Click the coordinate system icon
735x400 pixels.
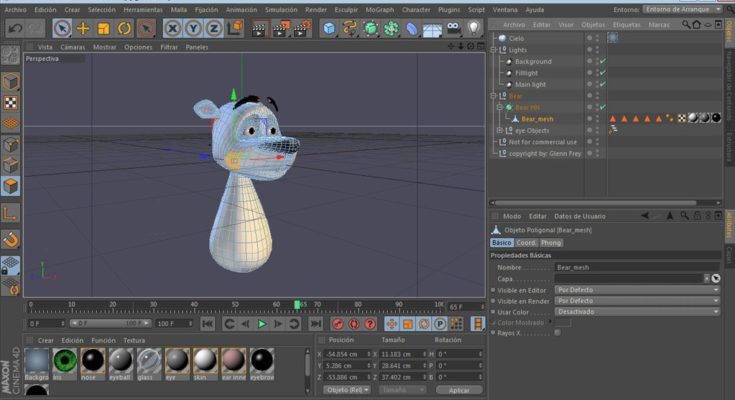coord(235,28)
